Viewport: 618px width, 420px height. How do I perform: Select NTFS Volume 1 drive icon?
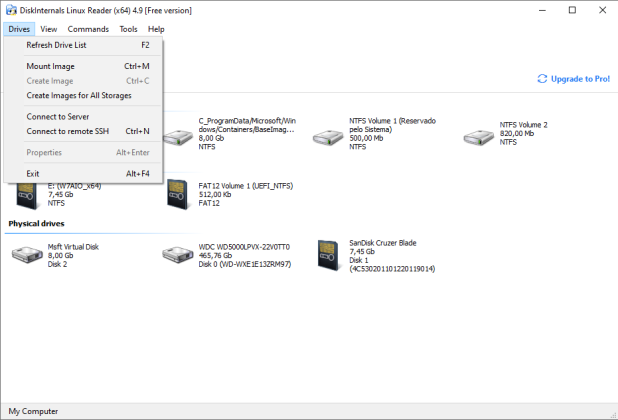point(328,137)
